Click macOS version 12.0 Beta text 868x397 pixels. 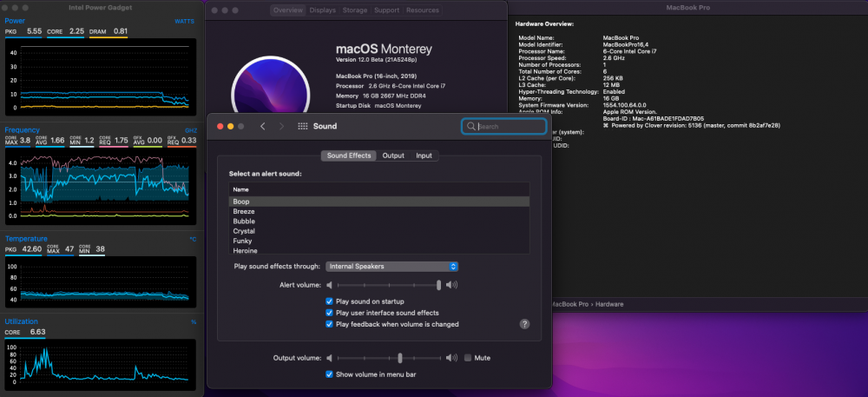(x=376, y=59)
